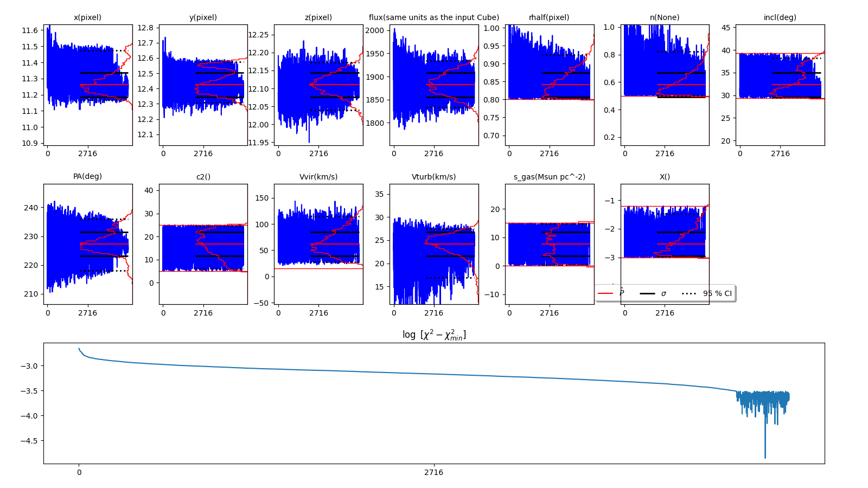Click the dotted 95 % CI legend marker
Screen dimensions: 868x488
coord(689,293)
